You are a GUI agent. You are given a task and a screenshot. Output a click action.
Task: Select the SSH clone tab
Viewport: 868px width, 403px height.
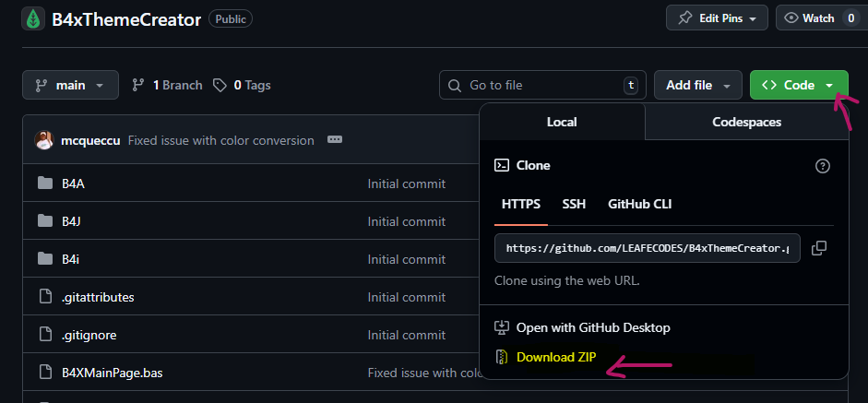pos(574,205)
